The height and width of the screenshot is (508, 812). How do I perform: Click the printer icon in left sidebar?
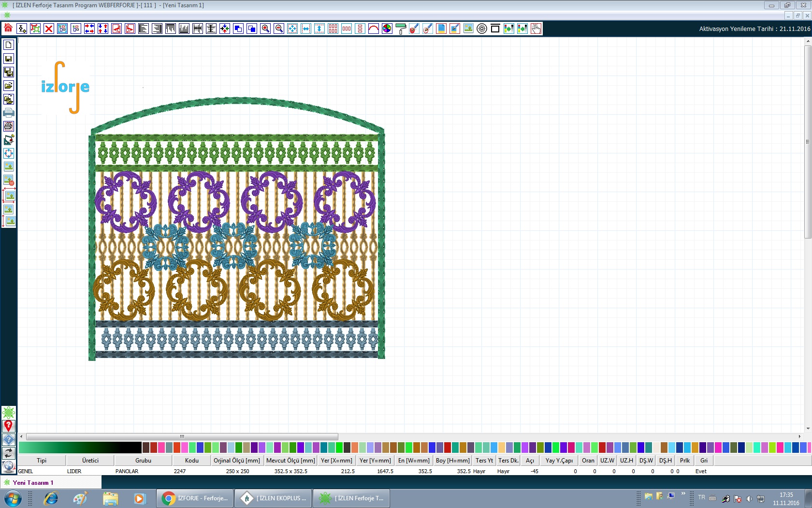(9, 113)
